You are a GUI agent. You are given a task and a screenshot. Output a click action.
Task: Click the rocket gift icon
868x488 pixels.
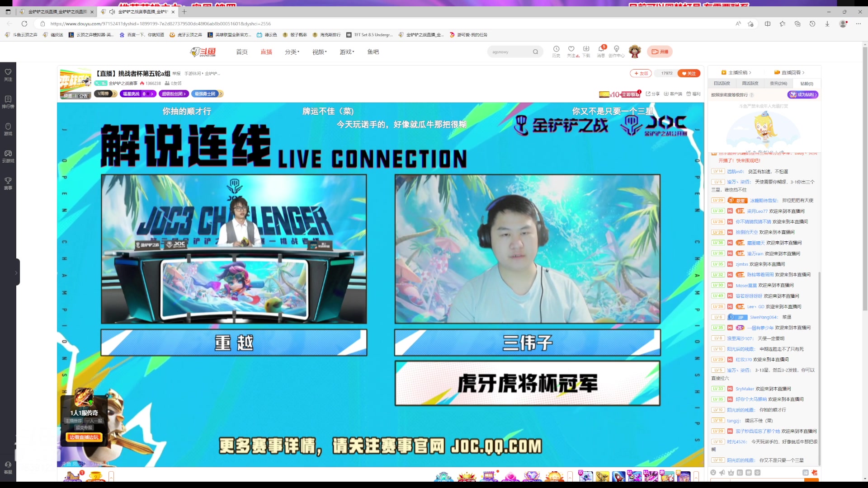pyautogui.click(x=618, y=476)
